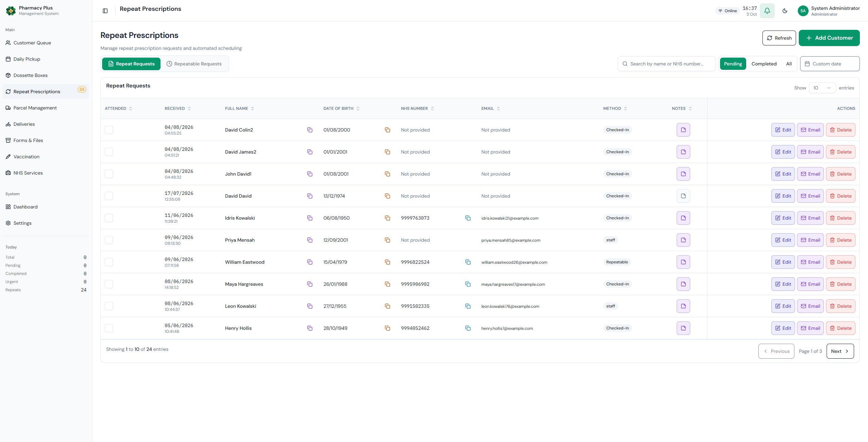
Task: Toggle the sidebar panel icon
Action: coord(105,11)
